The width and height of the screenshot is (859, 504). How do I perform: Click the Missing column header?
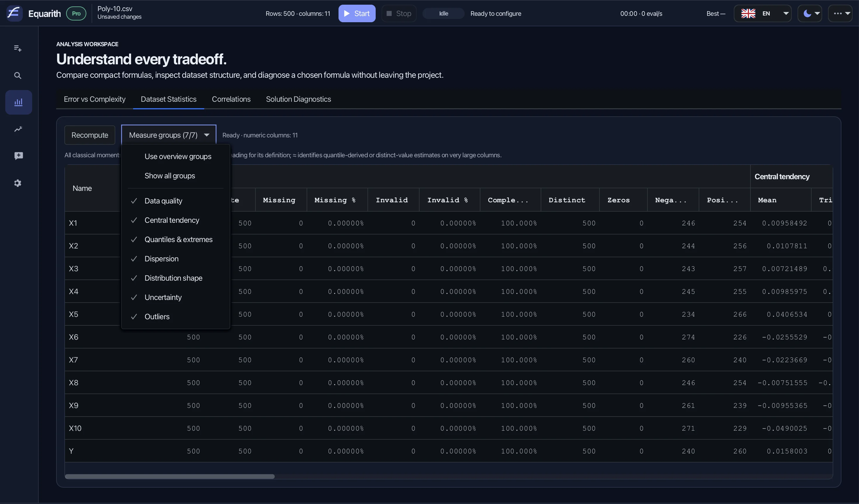tap(281, 200)
